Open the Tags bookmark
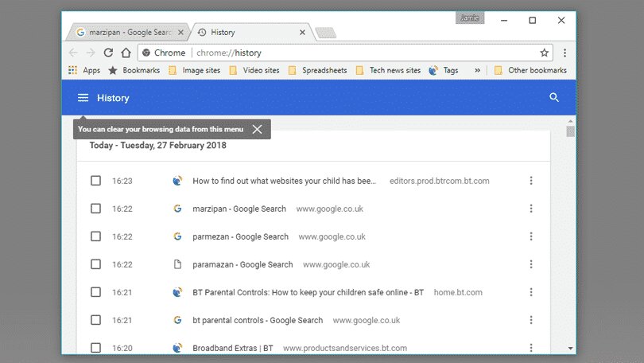The width and height of the screenshot is (644, 363). point(444,70)
